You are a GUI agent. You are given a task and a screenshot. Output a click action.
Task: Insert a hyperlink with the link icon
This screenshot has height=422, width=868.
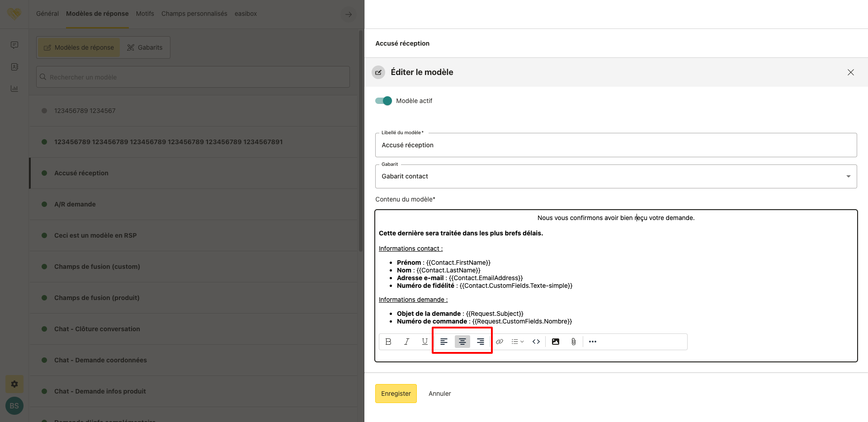(500, 342)
